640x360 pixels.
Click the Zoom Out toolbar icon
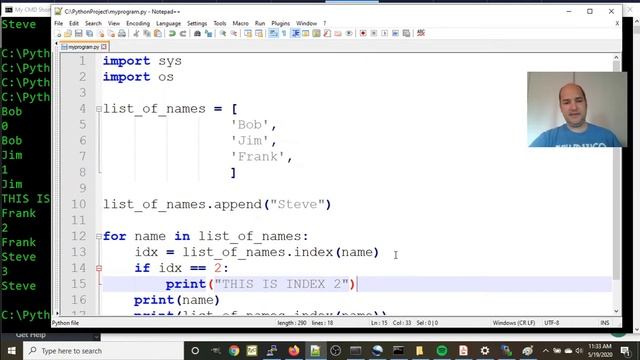[234, 33]
